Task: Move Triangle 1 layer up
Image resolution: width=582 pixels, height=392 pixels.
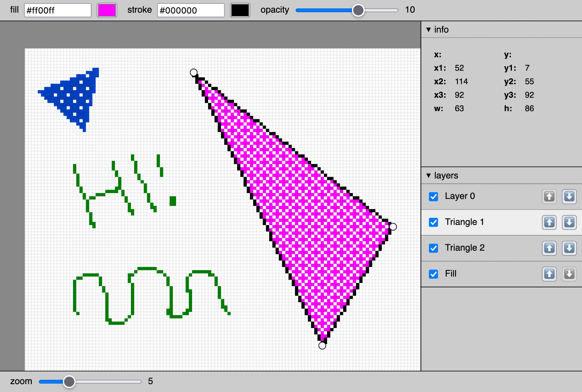Action: coord(549,222)
